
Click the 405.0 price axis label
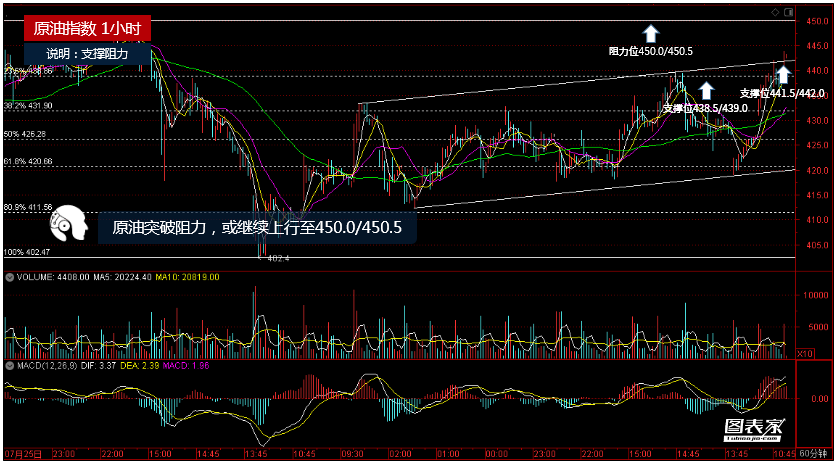coord(817,245)
